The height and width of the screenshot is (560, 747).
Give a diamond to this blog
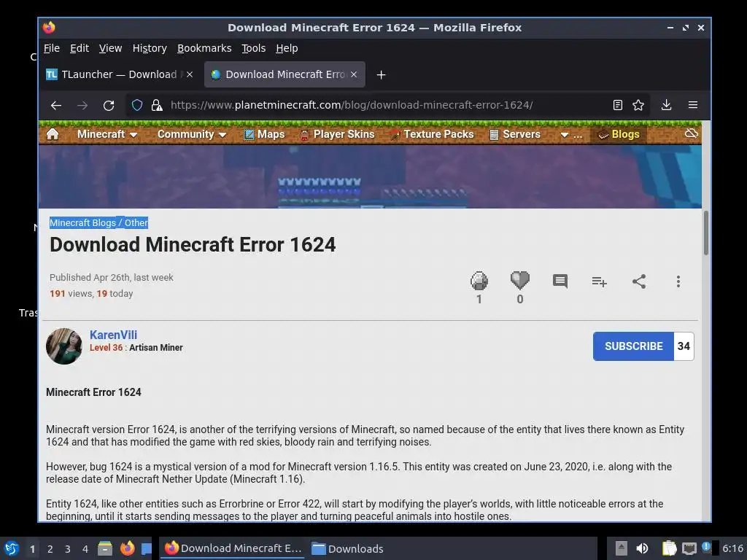click(479, 281)
